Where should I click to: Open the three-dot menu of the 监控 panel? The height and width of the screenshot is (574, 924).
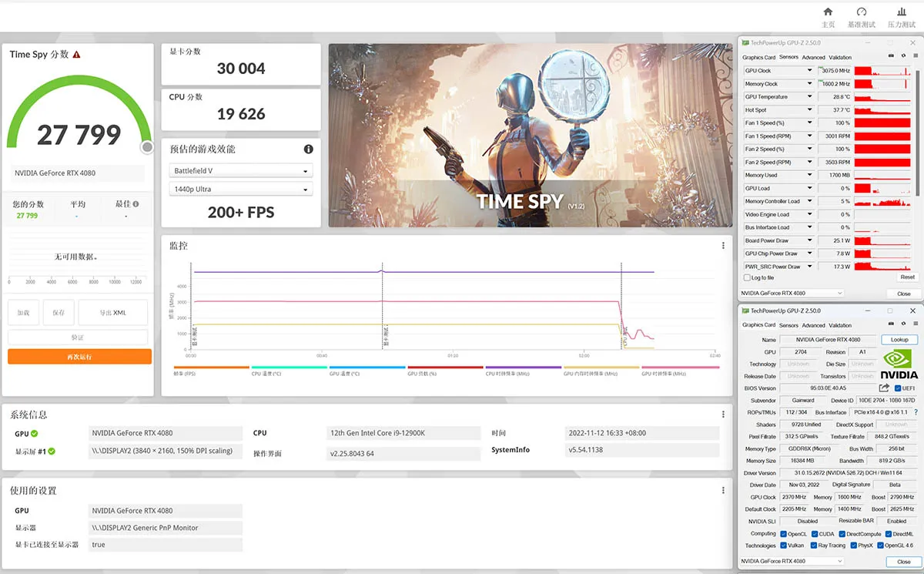tap(723, 246)
